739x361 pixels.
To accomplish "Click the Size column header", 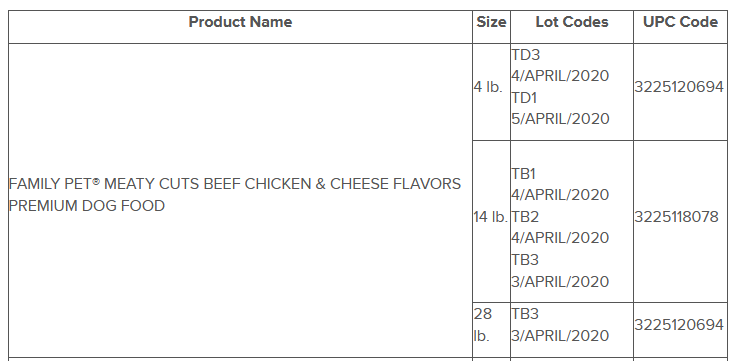I will coord(491,22).
